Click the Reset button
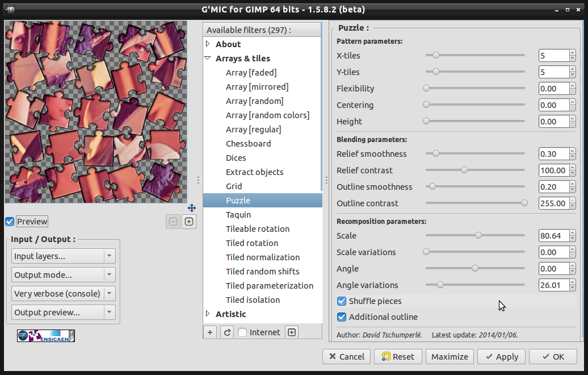The image size is (588, 375). (x=398, y=357)
